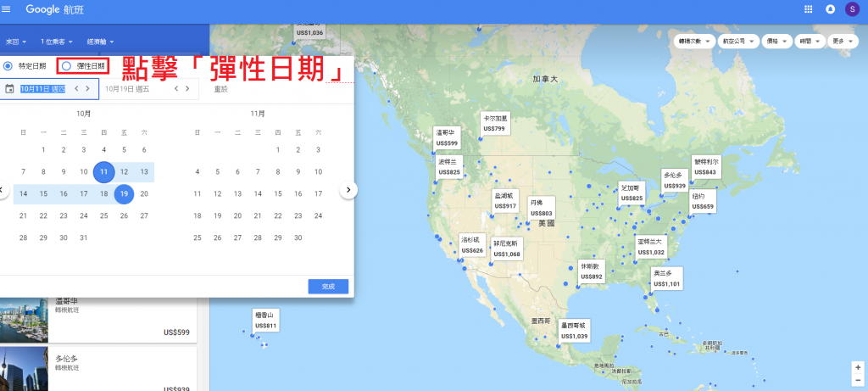Select the 彈性日期 radio button
Viewport: 868px width, 391px height.
(66, 66)
